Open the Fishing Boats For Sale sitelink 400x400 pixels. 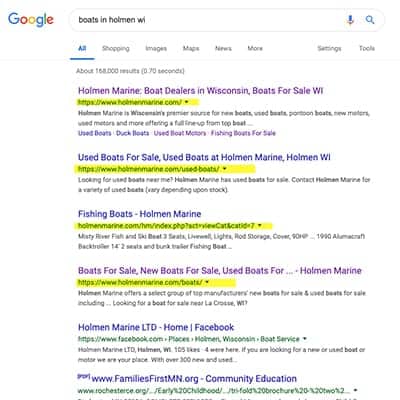coord(243,133)
